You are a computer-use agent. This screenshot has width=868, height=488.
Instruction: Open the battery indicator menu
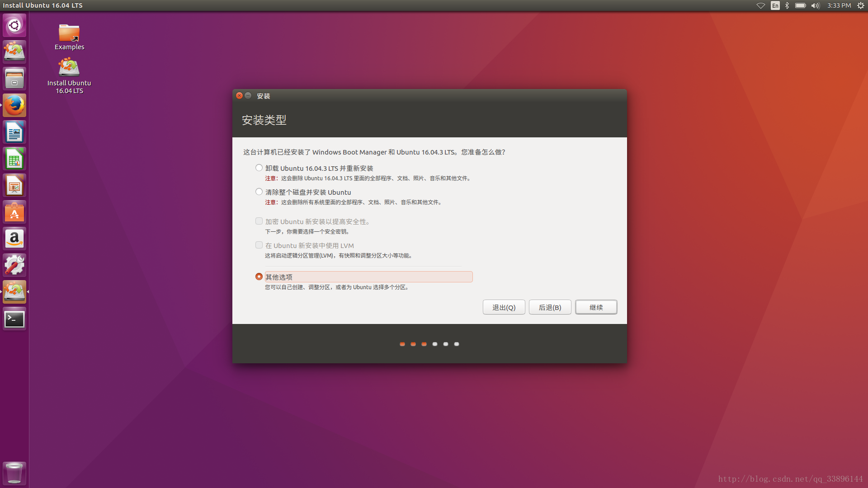coord(801,5)
